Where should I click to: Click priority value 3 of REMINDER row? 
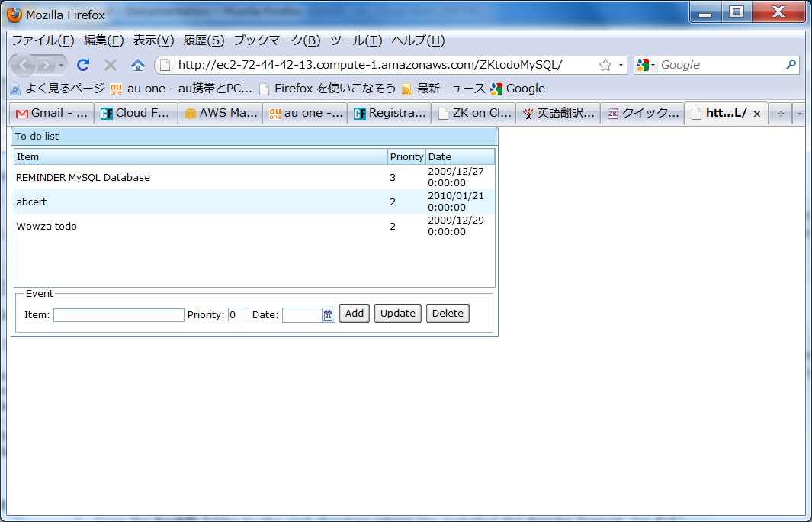pyautogui.click(x=393, y=178)
